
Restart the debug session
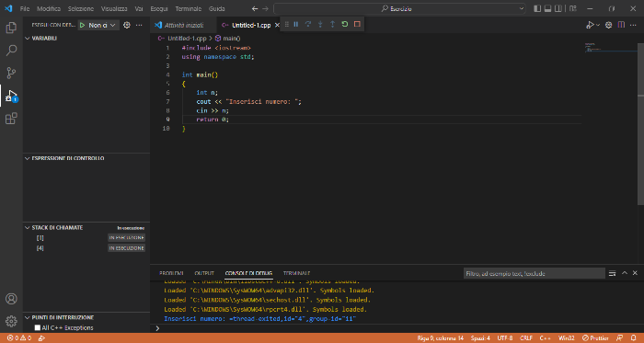click(x=345, y=25)
